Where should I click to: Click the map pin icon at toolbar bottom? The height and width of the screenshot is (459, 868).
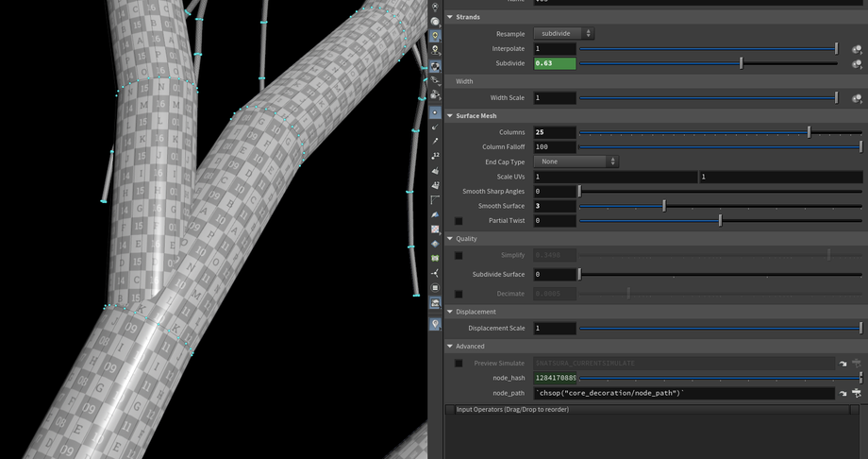(435, 324)
